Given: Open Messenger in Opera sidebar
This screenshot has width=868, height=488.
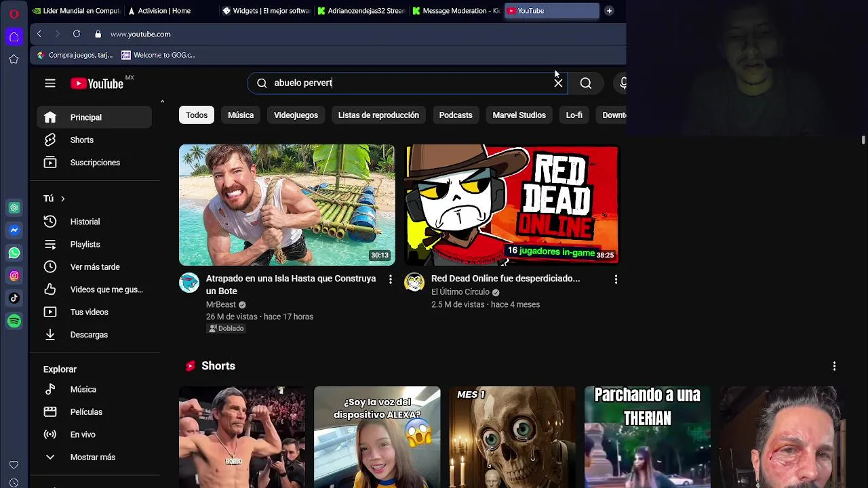Looking at the screenshot, I should 14,230.
